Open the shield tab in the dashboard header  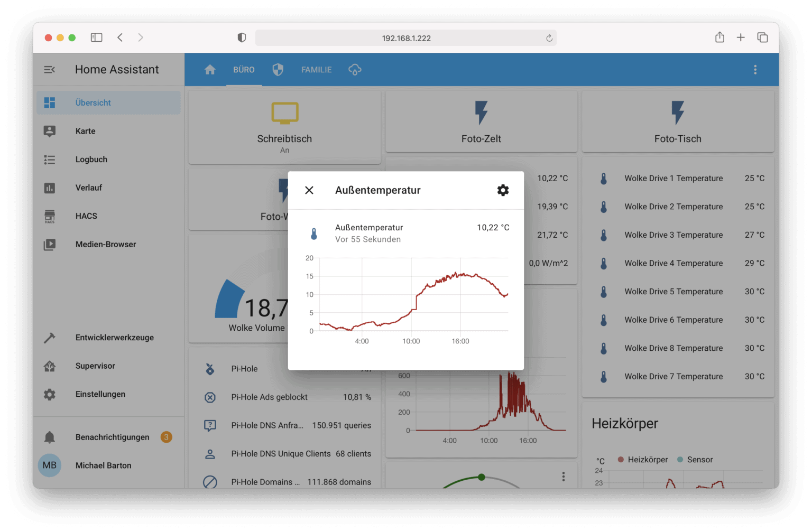278,69
